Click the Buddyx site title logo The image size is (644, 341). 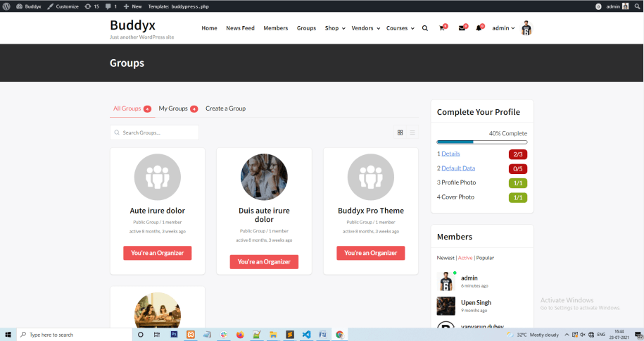click(132, 25)
